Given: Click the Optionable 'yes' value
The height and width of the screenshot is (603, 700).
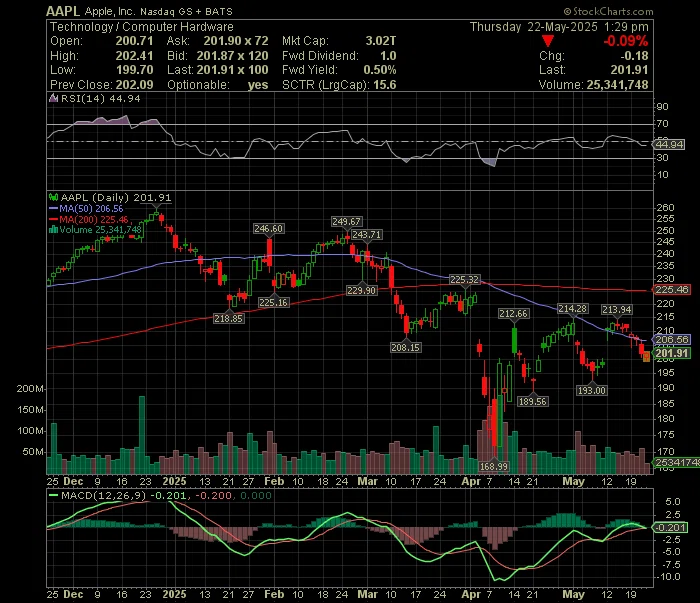Looking at the screenshot, I should [258, 85].
